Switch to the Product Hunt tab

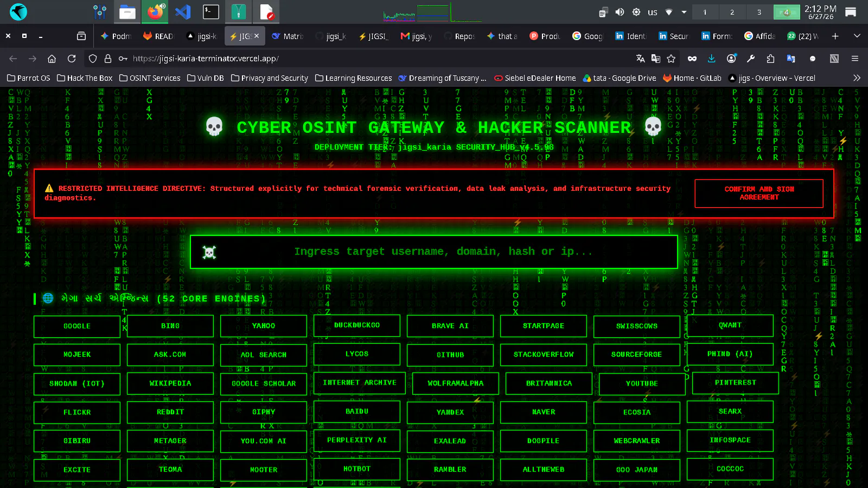[545, 36]
